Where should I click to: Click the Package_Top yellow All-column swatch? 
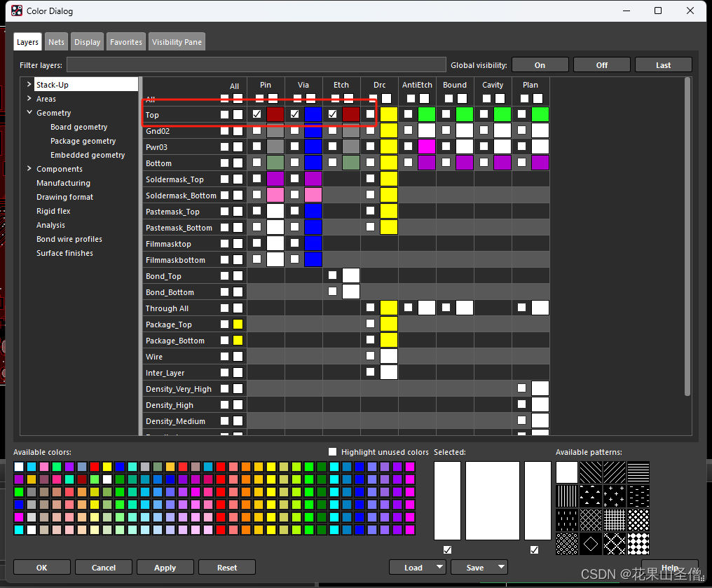238,324
